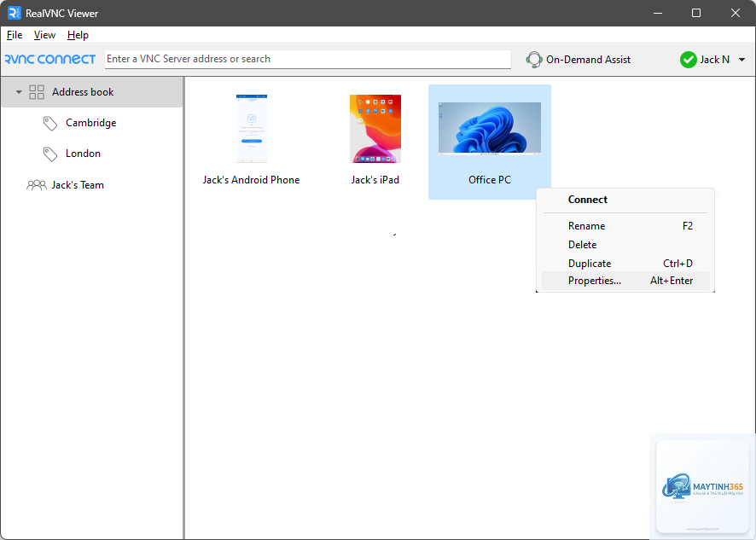Image resolution: width=756 pixels, height=540 pixels.
Task: Click the Jack's Android Phone label
Action: pos(251,180)
